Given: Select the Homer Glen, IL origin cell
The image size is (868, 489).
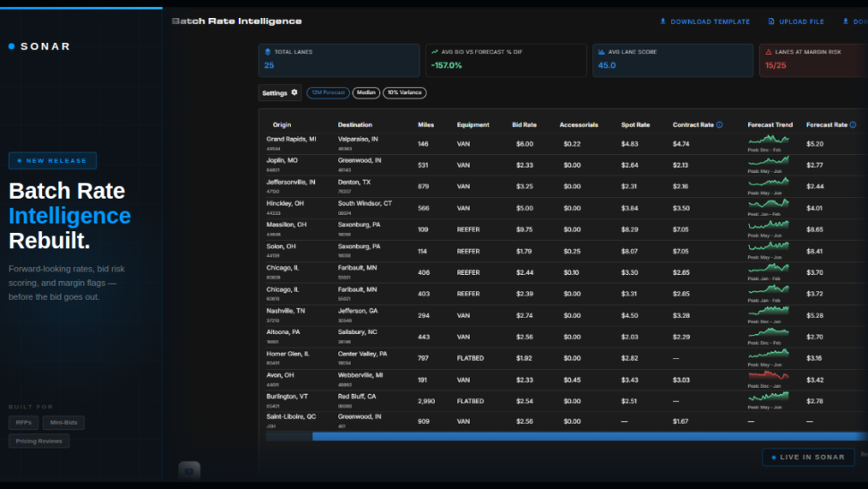Looking at the screenshot, I should tap(288, 354).
